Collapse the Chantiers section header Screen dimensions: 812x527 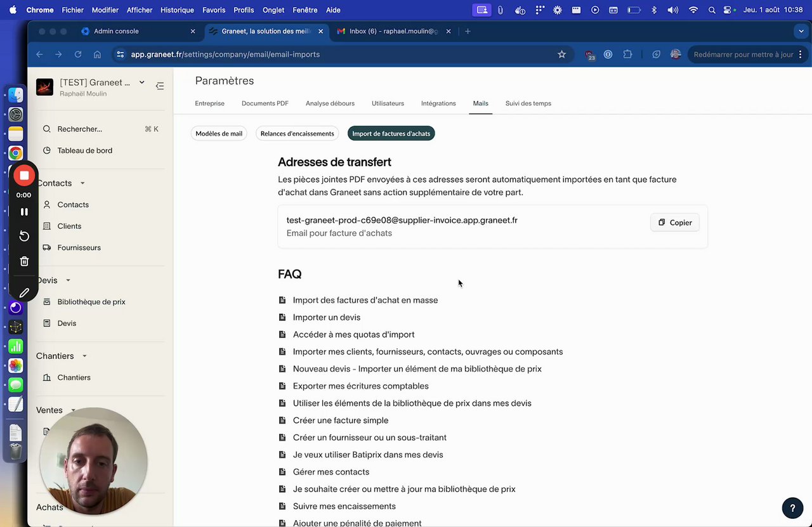(84, 356)
